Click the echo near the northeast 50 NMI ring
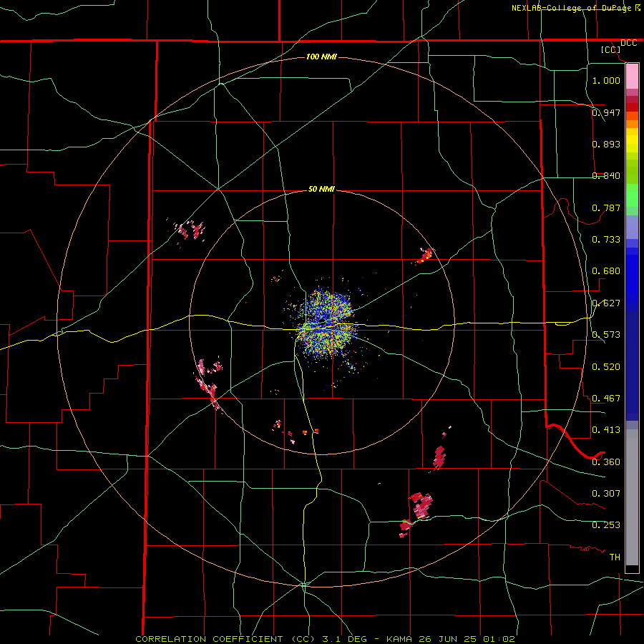This screenshot has width=644, height=644. pyautogui.click(x=424, y=256)
